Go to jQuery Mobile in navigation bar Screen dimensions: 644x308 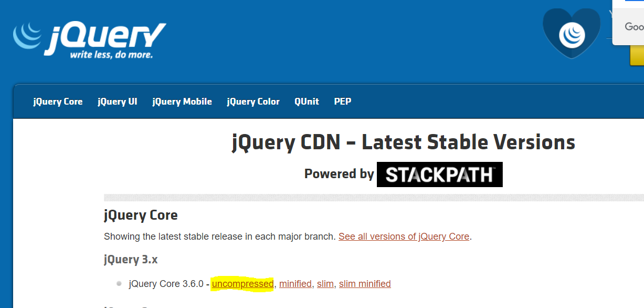click(182, 101)
